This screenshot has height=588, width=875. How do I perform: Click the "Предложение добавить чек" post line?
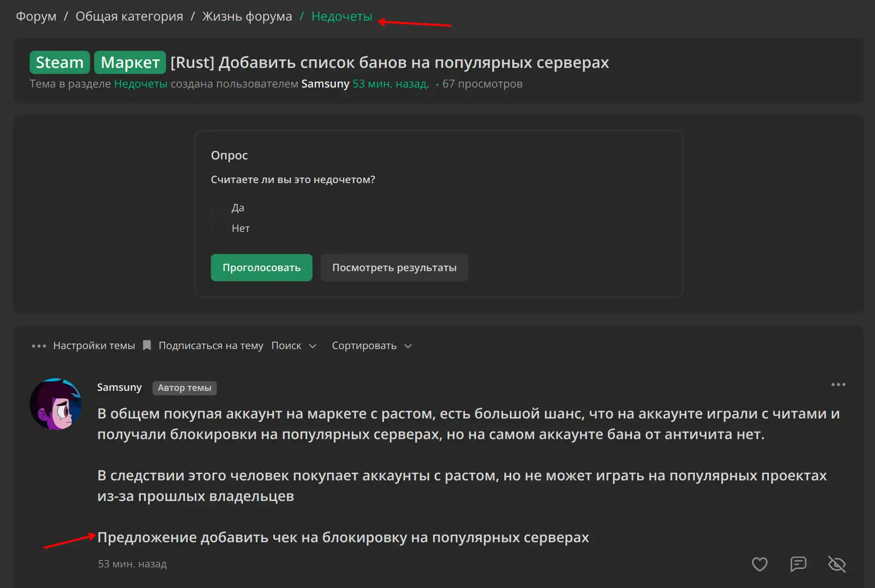click(343, 537)
